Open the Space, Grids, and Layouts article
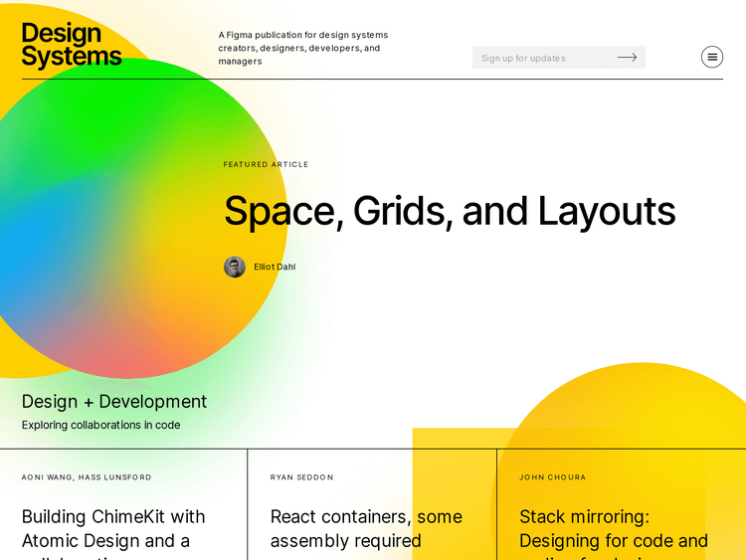Image resolution: width=746 pixels, height=560 pixels. coord(450,211)
